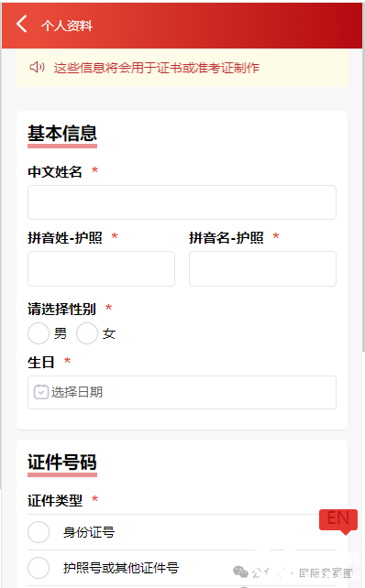This screenshot has height=588, width=365.
Task: Open the 选择日期 birthday picker
Action: 182,392
